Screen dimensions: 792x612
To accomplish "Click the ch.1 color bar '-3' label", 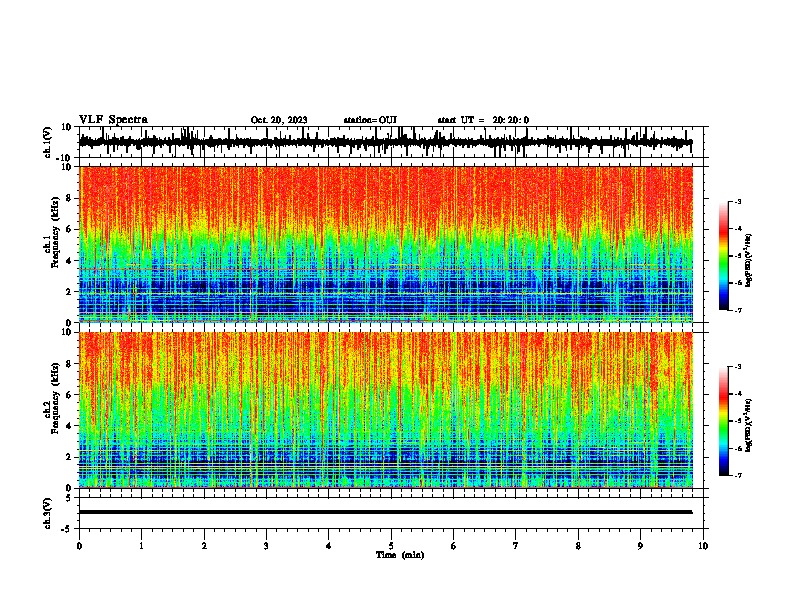I will pyautogui.click(x=737, y=201).
